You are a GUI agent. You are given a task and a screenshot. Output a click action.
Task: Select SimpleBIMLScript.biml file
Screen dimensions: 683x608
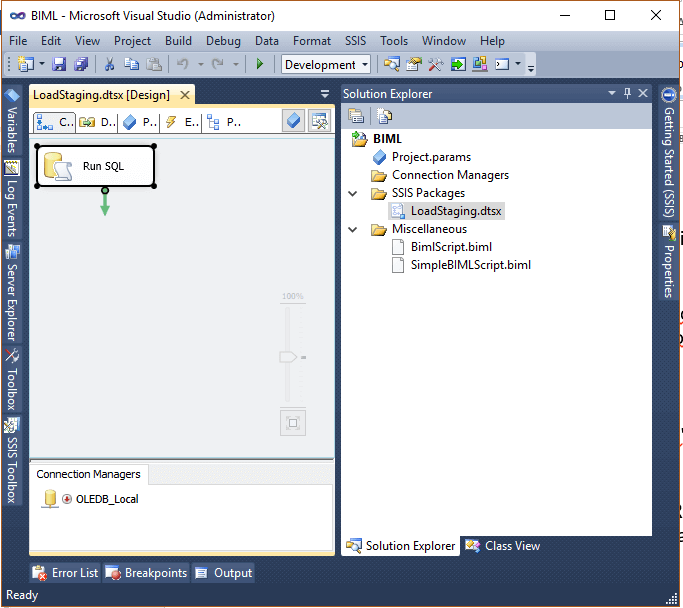(470, 265)
